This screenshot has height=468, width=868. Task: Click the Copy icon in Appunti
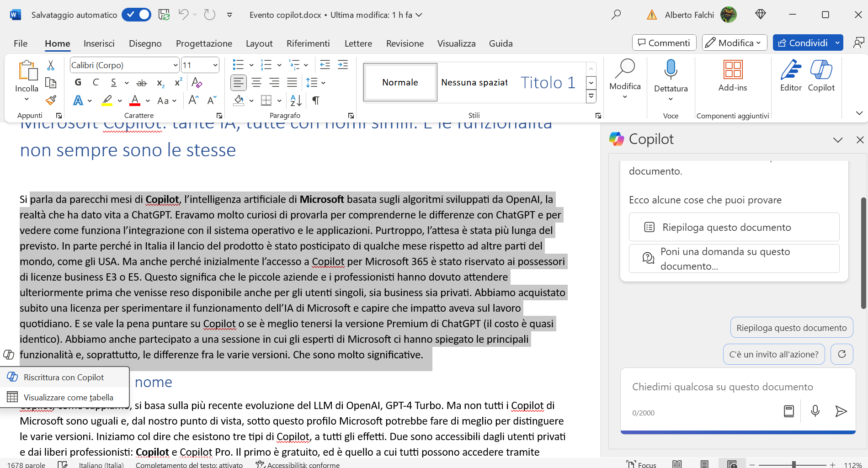pyautogui.click(x=51, y=83)
